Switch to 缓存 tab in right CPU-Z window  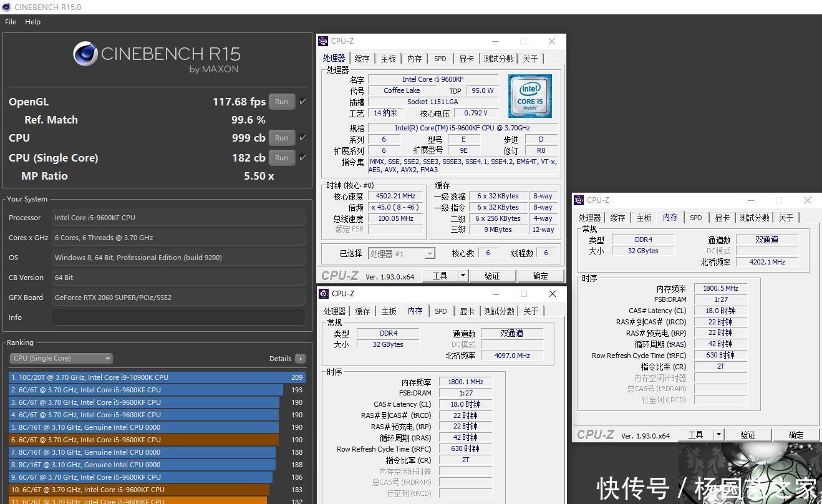tap(617, 218)
